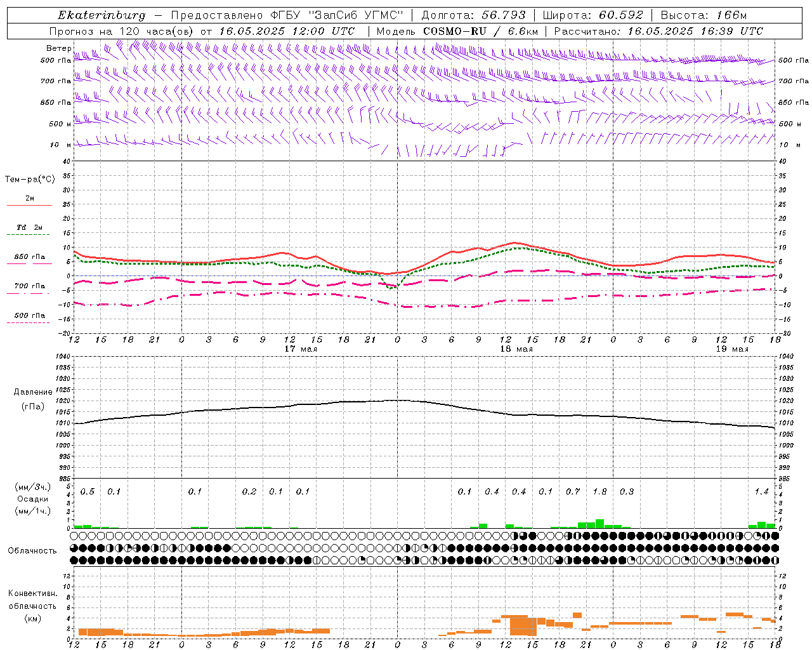Click the Долгота: 56.793 value
Image resolution: width=812 pixels, height=650 pixels.
(474, 15)
